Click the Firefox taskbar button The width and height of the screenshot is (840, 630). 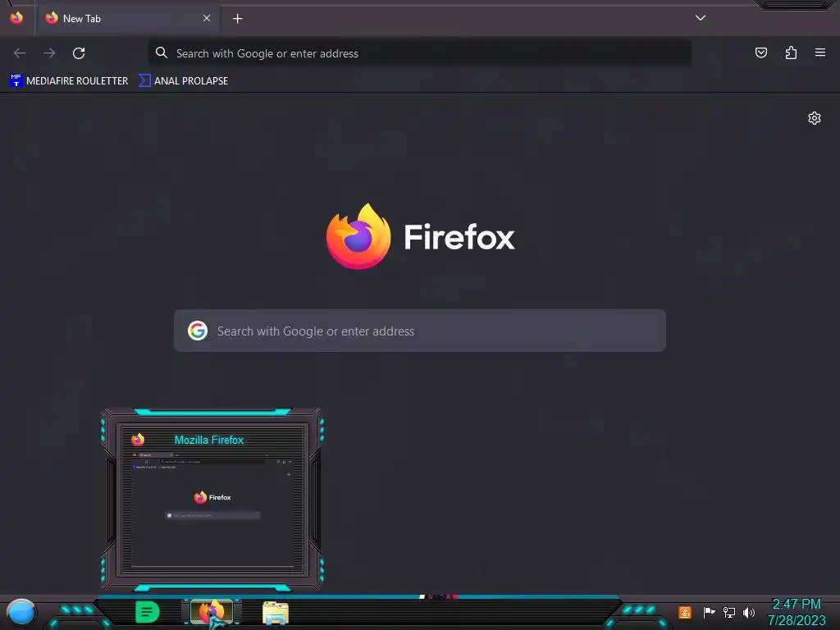(x=212, y=612)
